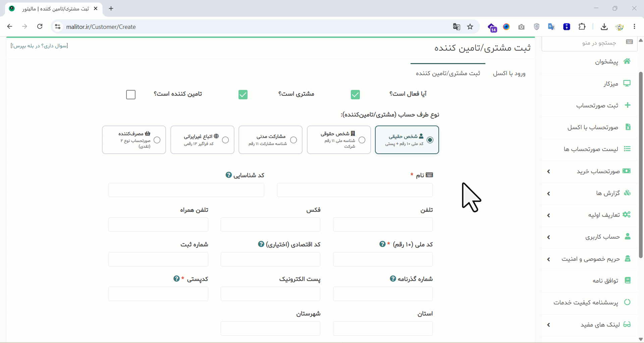Viewport: 644px width, 343px height.
Task: Select the مشارکت مدنی radio option
Action: (293, 140)
